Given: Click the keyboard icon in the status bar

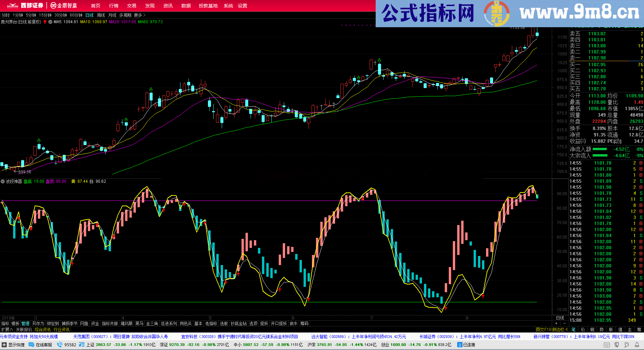Looking at the screenshot, I should [x=606, y=345].
